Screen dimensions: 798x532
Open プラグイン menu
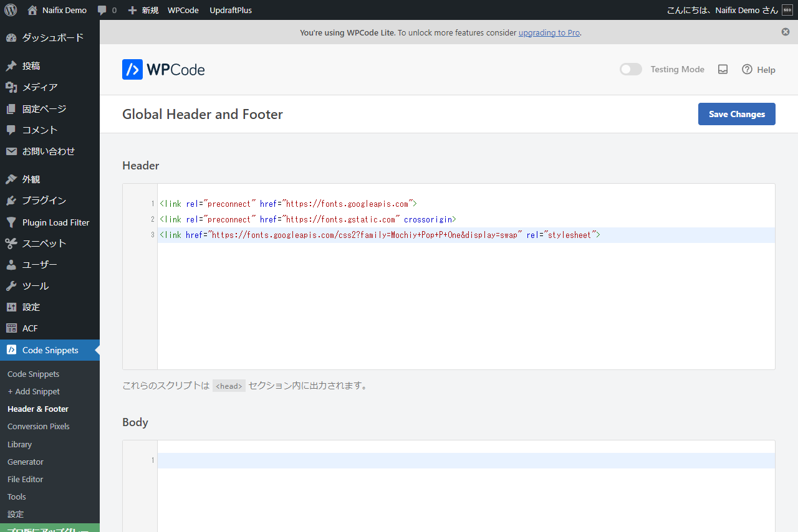(50, 201)
